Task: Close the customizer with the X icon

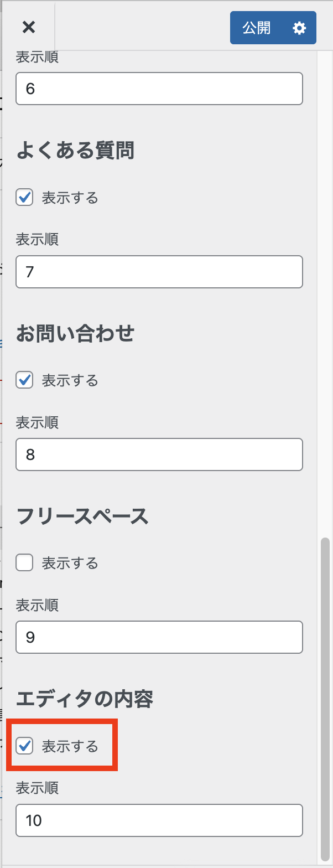Action: coord(28,27)
